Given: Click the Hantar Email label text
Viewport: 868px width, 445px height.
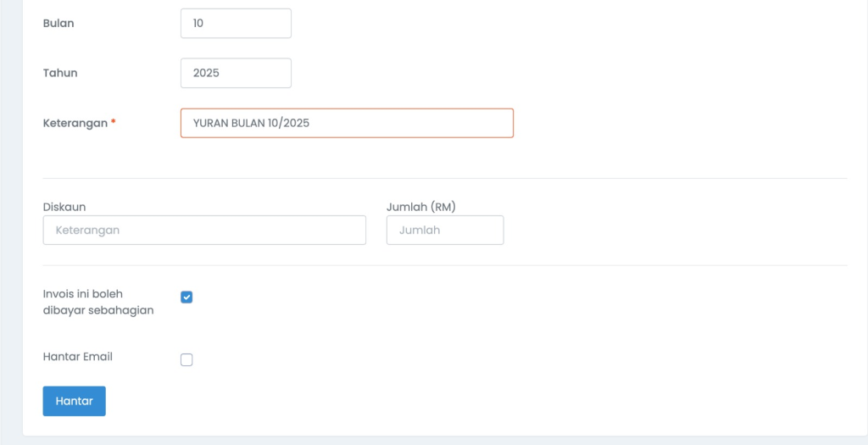Looking at the screenshot, I should click(x=78, y=357).
